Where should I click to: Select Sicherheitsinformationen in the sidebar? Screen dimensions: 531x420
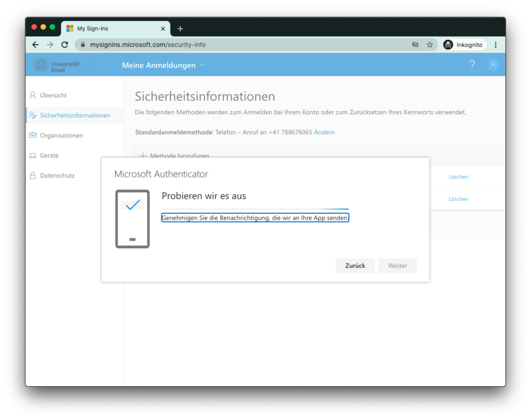[x=75, y=116]
